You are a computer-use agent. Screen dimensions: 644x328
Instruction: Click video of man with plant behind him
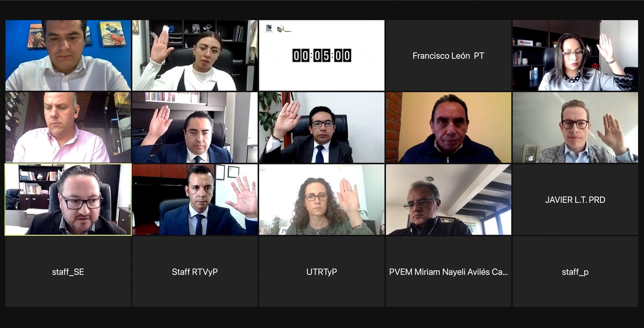tap(322, 127)
